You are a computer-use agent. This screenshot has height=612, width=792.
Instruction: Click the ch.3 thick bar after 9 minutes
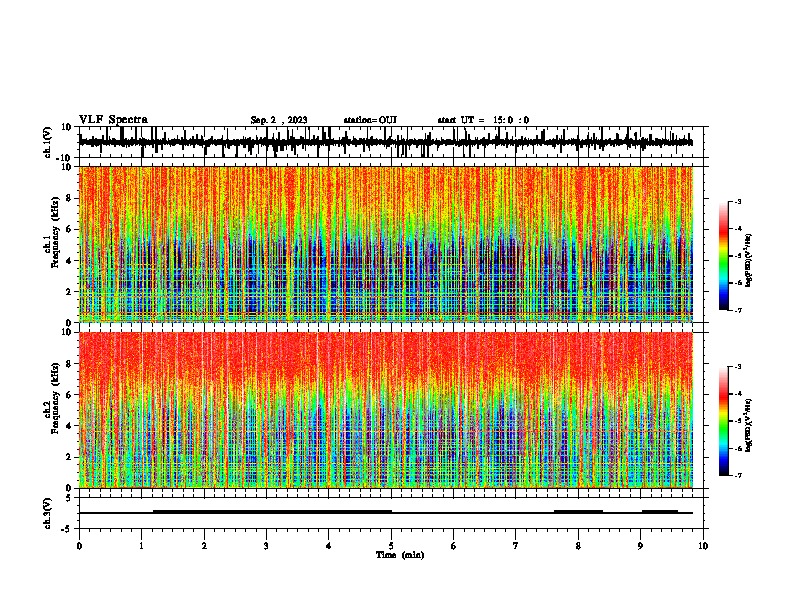coord(660,512)
